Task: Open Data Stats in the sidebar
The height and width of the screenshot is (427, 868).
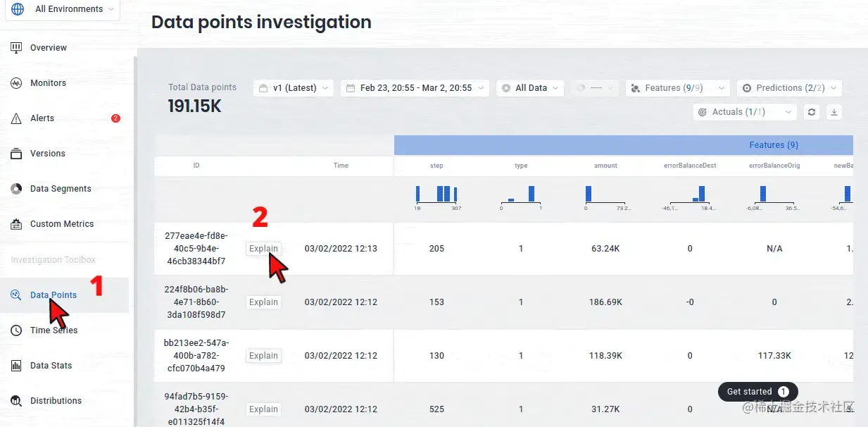Action: [x=51, y=366]
